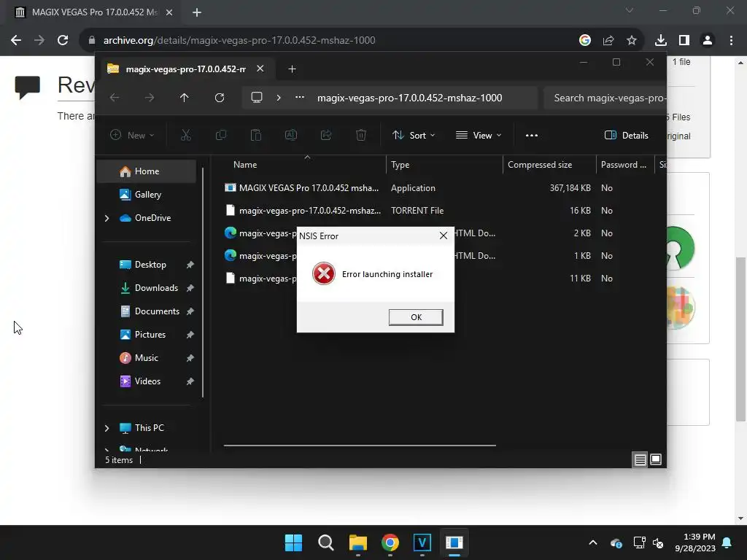This screenshot has height=560, width=747.
Task: Open Chrome downloads icon
Action: [x=661, y=40]
